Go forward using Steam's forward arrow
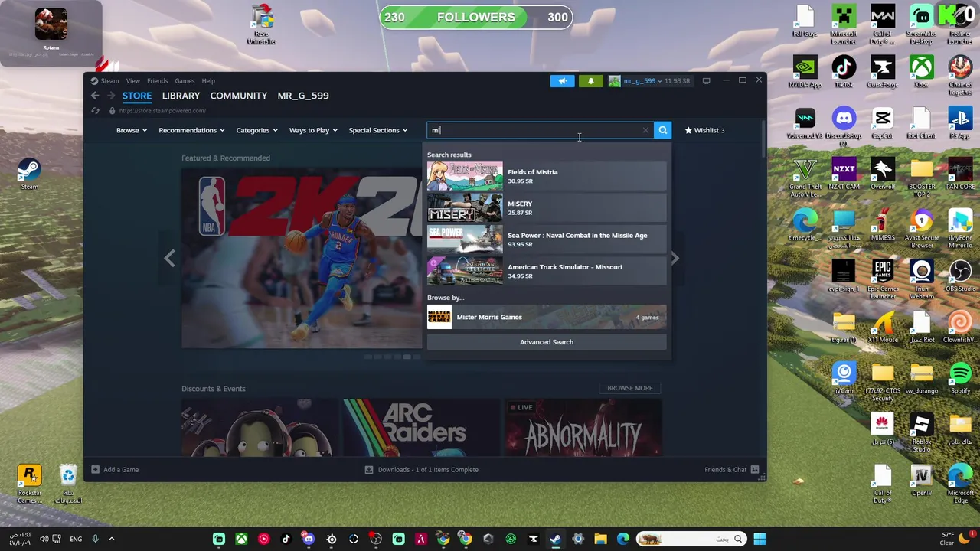This screenshot has height=551, width=980. pyautogui.click(x=111, y=96)
